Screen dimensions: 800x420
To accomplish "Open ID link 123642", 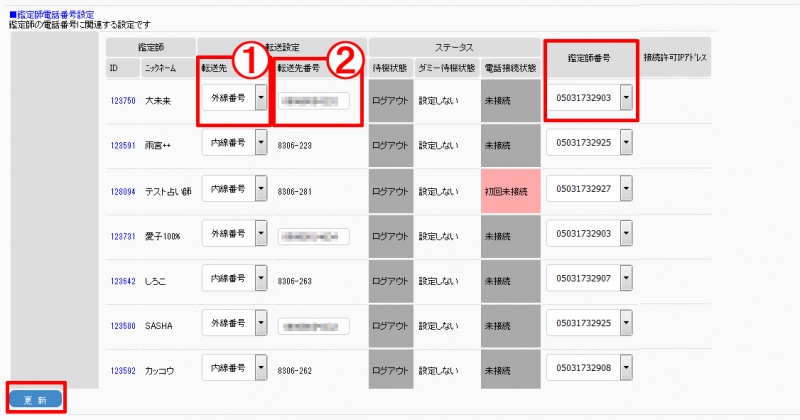I will [121, 281].
